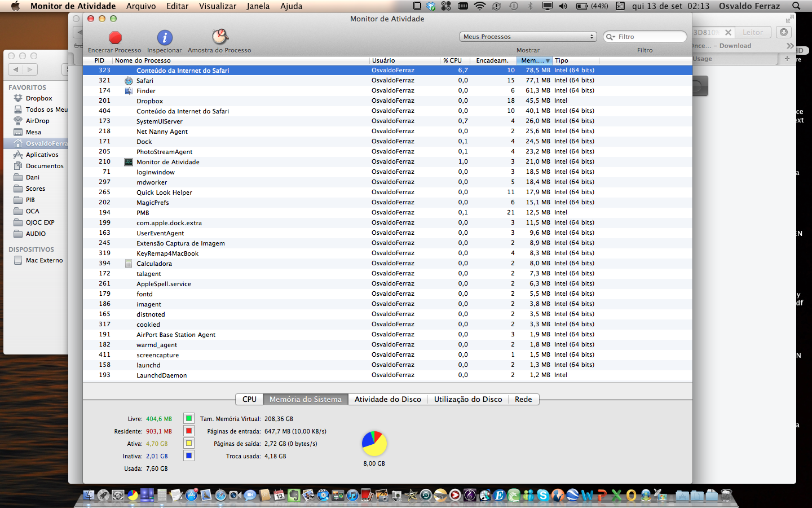Open Dropbox in the Finder sidebar
Image resolution: width=812 pixels, height=508 pixels.
(x=39, y=98)
